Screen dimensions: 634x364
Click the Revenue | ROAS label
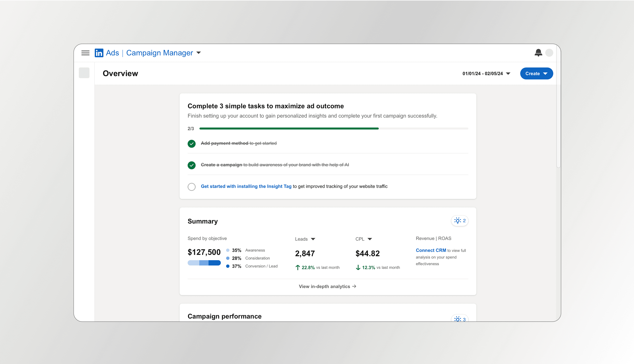(433, 238)
